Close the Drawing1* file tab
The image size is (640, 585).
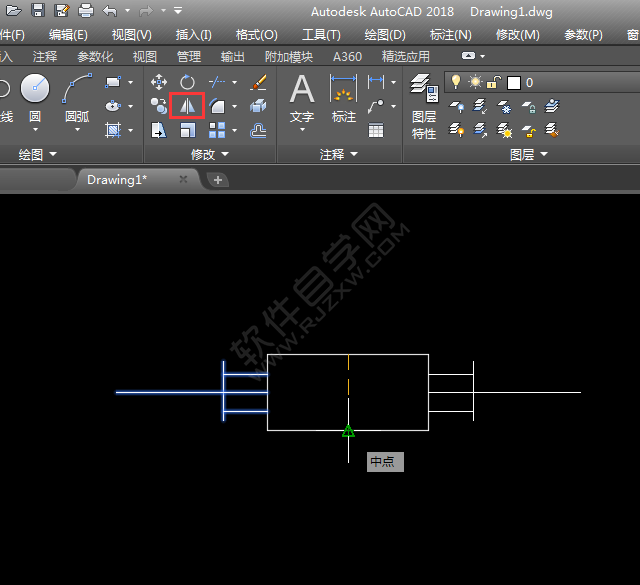183,179
